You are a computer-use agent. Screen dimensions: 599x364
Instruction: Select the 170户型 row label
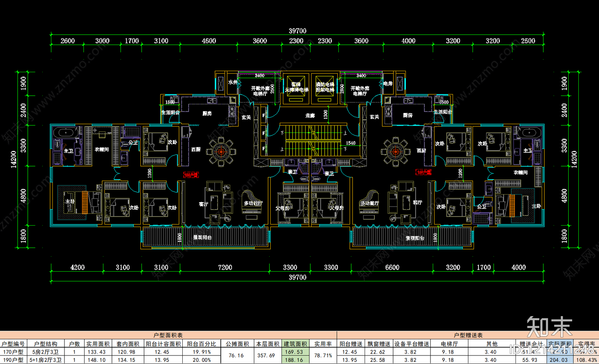pos(13,352)
